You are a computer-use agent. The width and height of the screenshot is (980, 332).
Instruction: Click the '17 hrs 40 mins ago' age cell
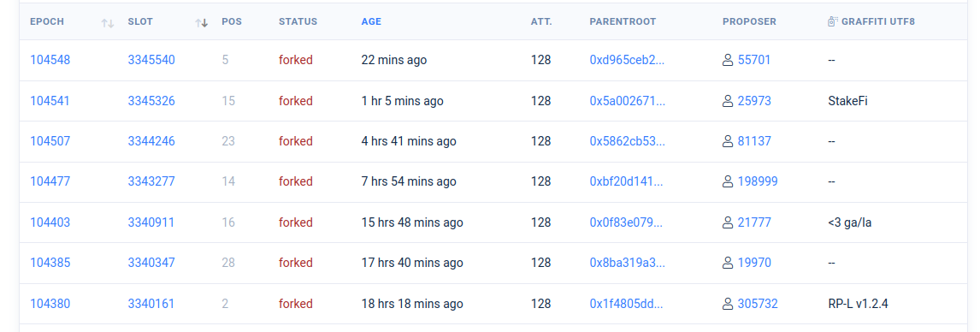pyautogui.click(x=412, y=264)
